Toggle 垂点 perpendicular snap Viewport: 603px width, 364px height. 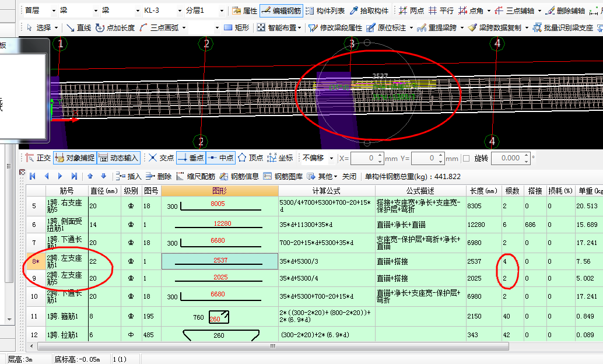coord(191,158)
